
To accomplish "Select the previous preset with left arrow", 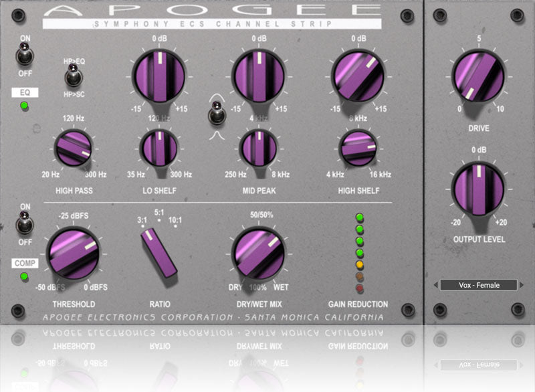I will coord(436,285).
